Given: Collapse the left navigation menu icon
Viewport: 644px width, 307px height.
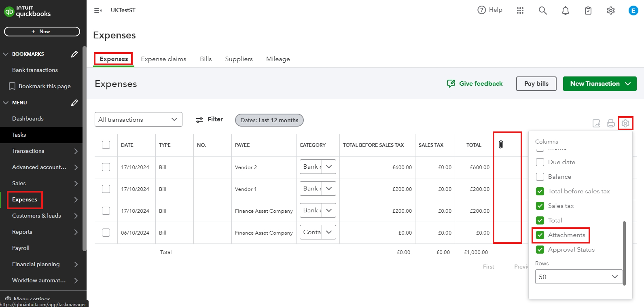Looking at the screenshot, I should click(98, 11).
